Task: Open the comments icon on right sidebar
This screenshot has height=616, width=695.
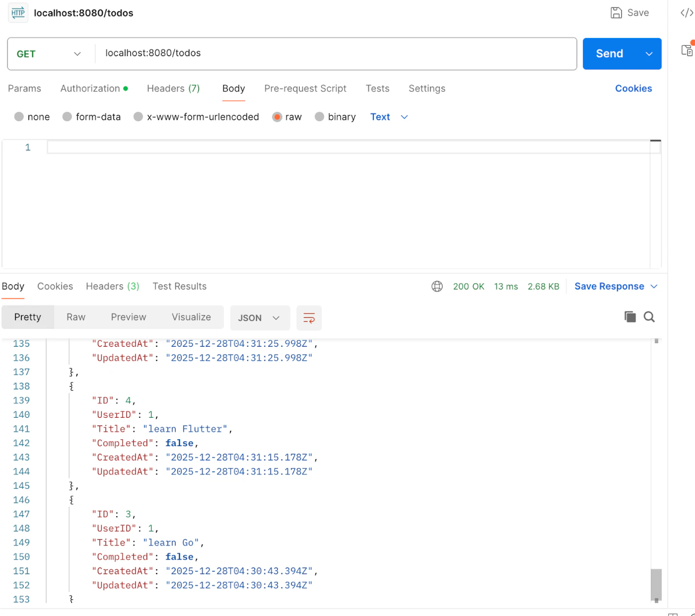Action: pyautogui.click(x=687, y=50)
